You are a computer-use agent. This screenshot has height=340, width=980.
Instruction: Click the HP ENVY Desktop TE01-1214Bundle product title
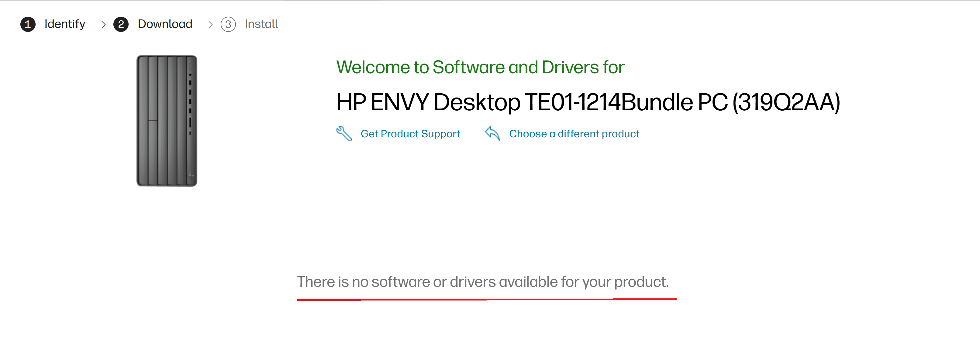(588, 102)
